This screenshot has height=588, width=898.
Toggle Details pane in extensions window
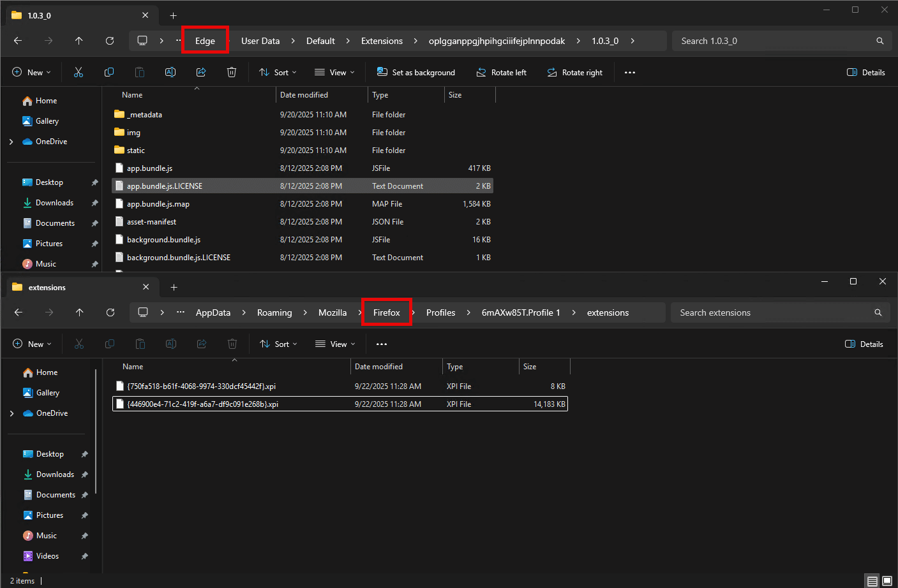tap(864, 344)
